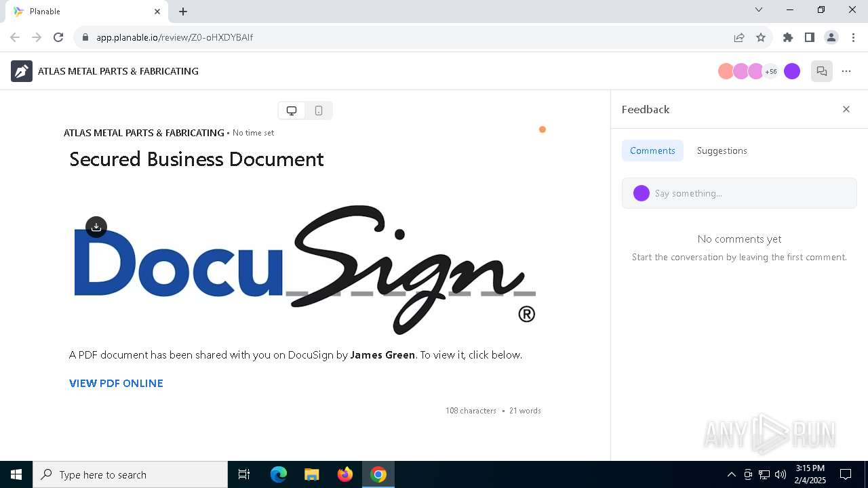Viewport: 868px width, 488px height.
Task: Toggle the Chrome side panel icon
Action: [x=810, y=37]
